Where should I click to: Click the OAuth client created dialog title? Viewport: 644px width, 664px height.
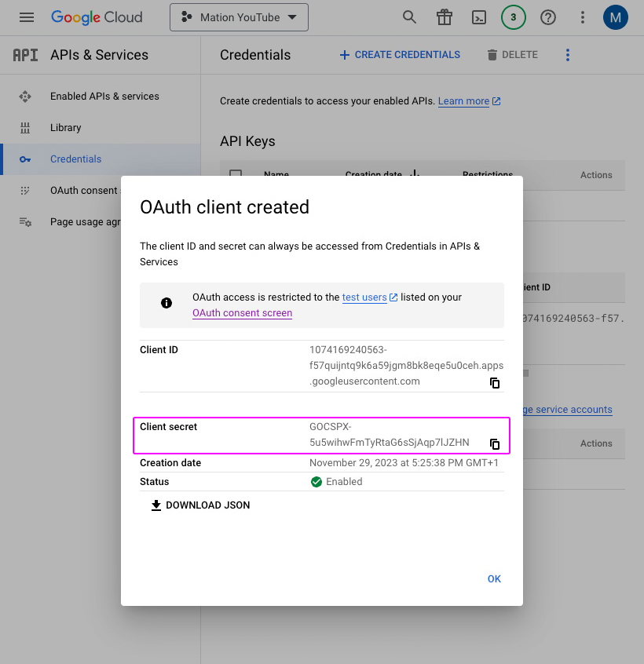[x=225, y=207]
